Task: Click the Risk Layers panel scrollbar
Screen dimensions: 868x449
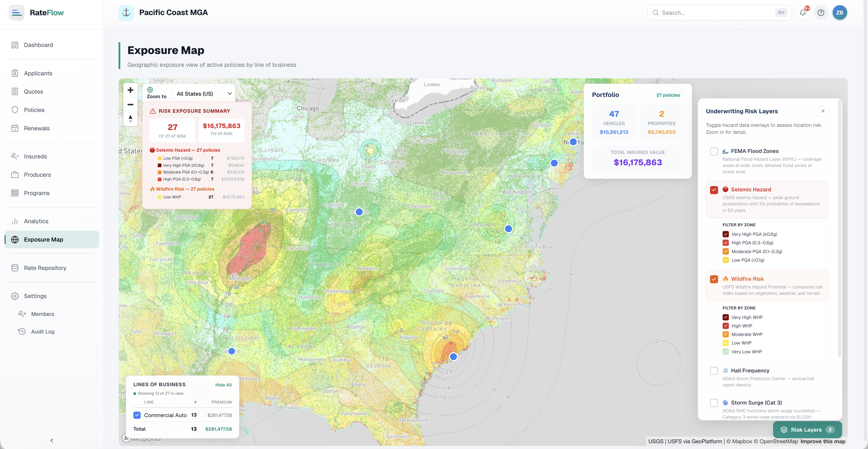Action: pos(839,228)
